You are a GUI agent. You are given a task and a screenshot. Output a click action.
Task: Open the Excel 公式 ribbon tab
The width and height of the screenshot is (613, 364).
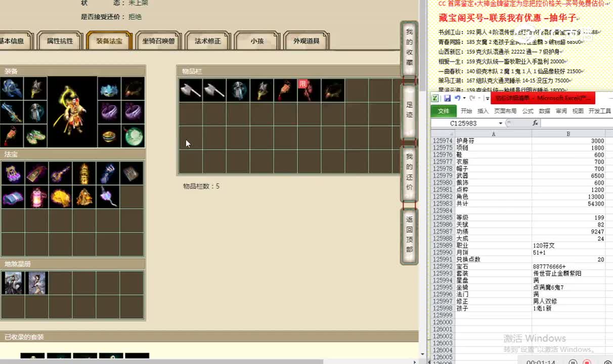pyautogui.click(x=528, y=111)
